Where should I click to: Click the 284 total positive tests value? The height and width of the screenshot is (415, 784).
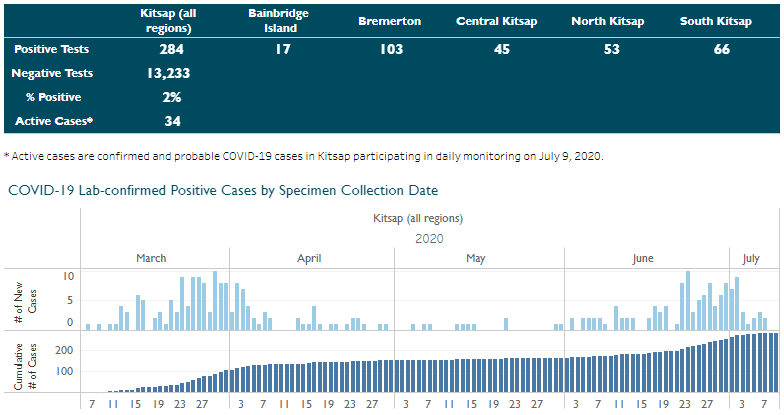[x=171, y=49]
